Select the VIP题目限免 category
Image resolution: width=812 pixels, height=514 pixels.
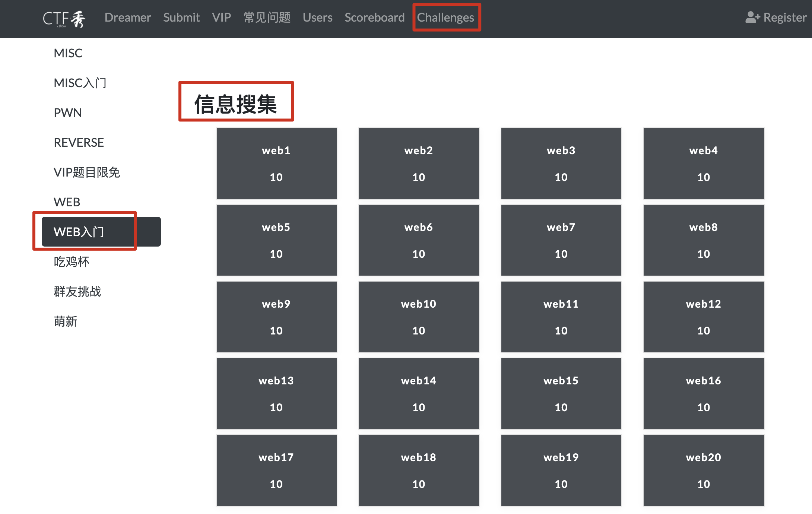pos(87,172)
